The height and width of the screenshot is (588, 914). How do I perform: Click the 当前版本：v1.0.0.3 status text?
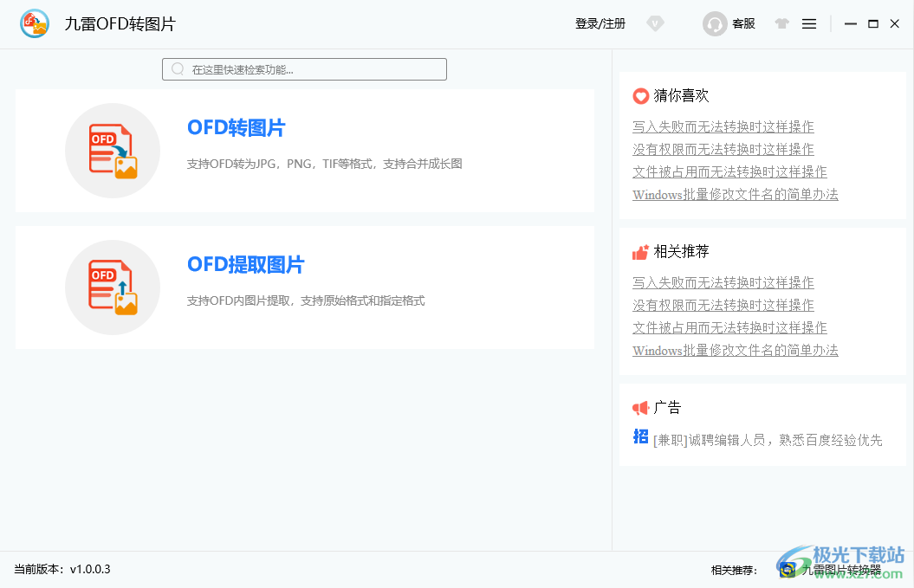[x=62, y=569]
